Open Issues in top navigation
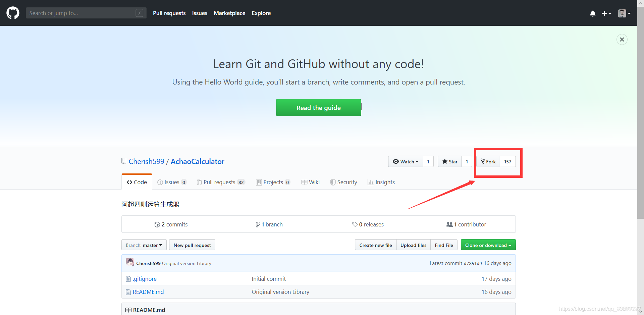Screen dimensions: 644x315 pyautogui.click(x=200, y=13)
